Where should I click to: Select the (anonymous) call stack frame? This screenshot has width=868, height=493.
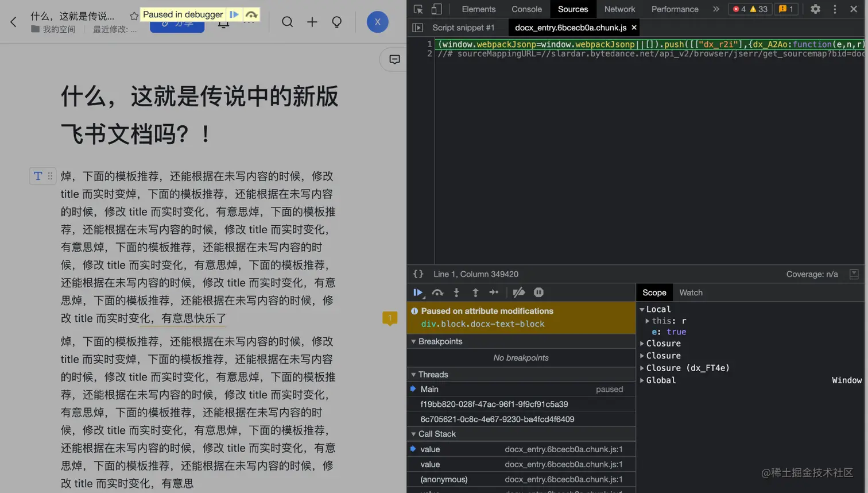tap(521, 479)
